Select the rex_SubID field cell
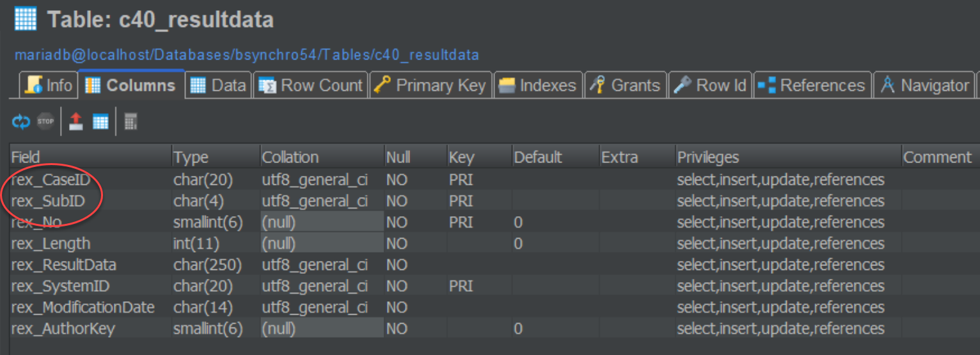This screenshot has height=355, width=980. [x=90, y=201]
